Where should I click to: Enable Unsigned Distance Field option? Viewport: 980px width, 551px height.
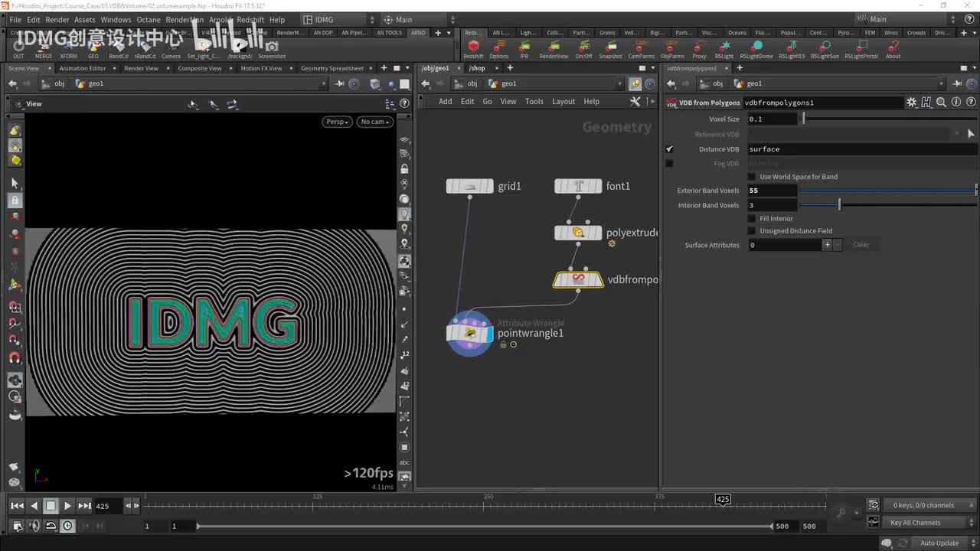[752, 231]
